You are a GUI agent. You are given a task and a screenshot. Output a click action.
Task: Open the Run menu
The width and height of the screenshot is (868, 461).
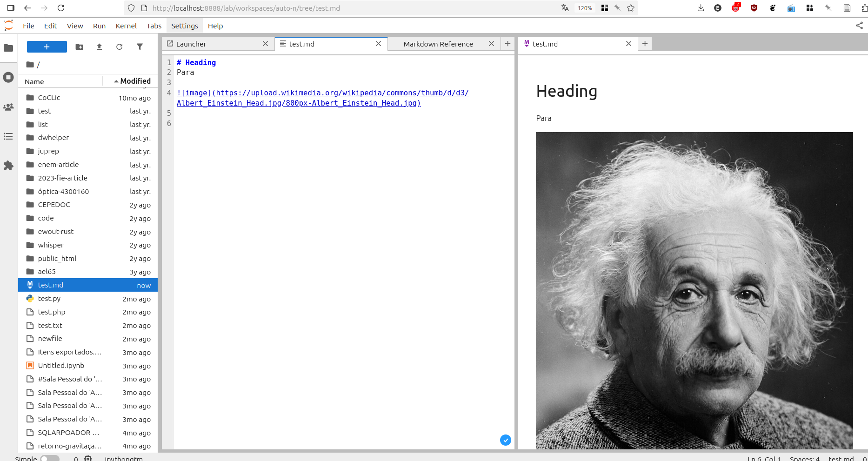99,26
